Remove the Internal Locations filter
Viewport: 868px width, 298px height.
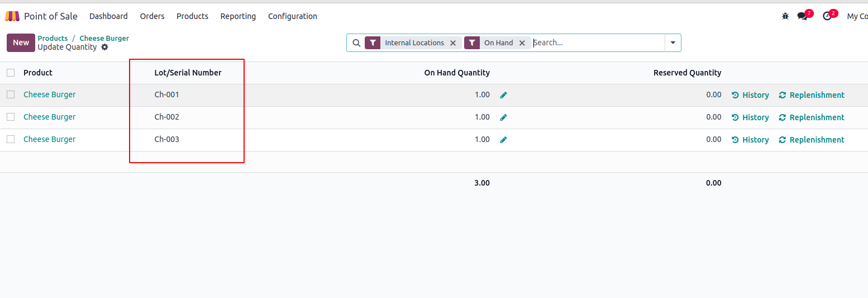click(x=453, y=43)
